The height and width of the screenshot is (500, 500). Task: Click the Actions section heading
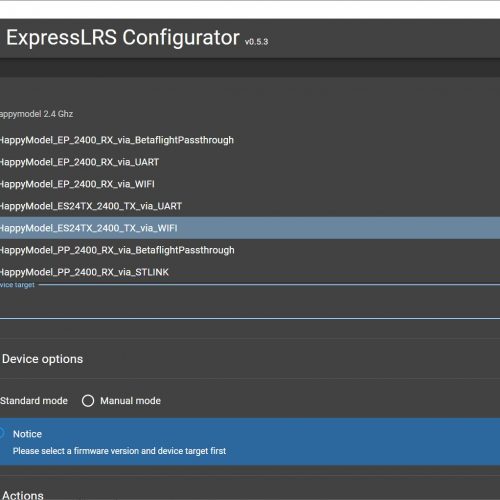click(23, 495)
